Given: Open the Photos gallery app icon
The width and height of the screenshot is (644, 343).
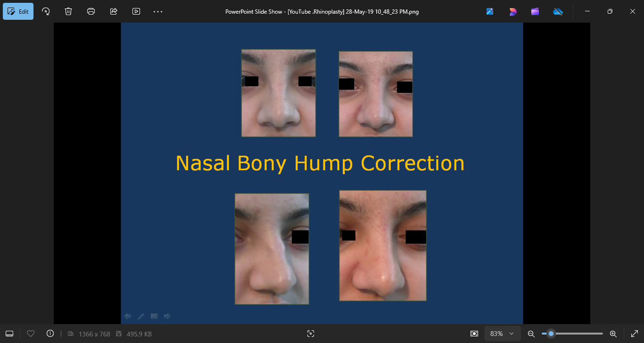Looking at the screenshot, I should (490, 11).
